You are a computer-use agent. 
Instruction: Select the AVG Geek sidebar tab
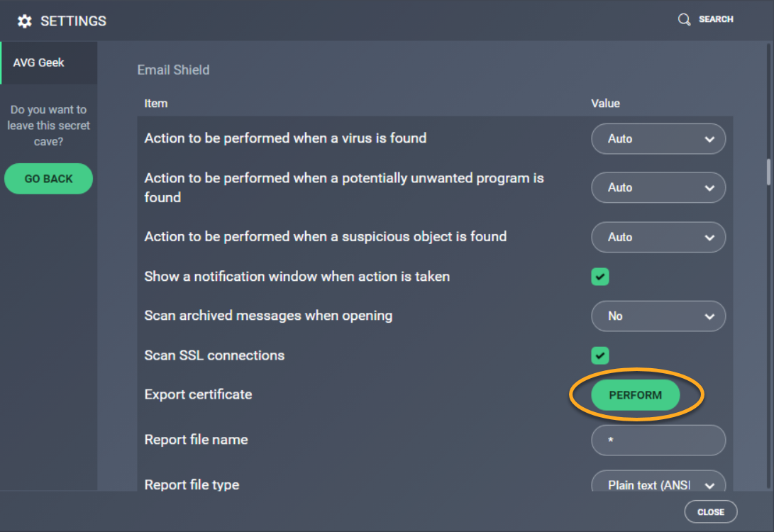(49, 62)
